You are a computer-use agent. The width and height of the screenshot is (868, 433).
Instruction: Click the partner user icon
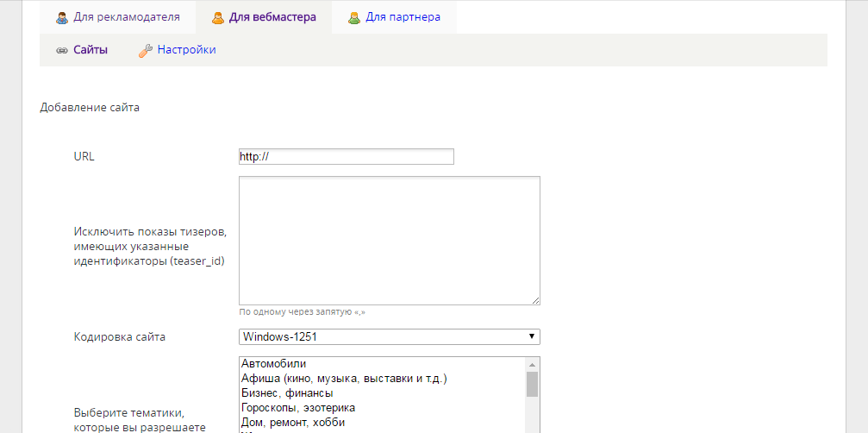[353, 17]
